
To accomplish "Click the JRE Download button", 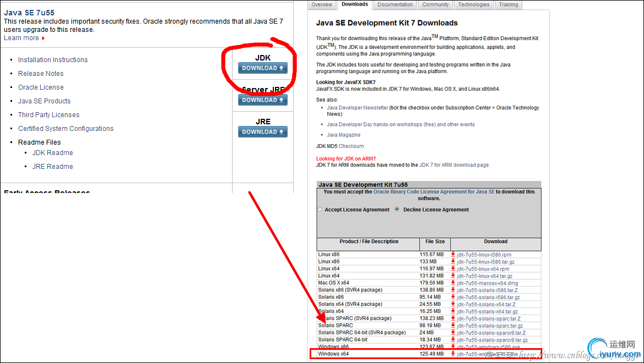I will [x=263, y=132].
